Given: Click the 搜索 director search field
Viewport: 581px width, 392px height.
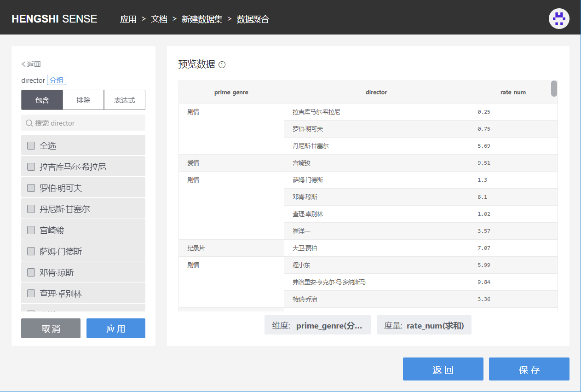Looking at the screenshot, I should [83, 123].
